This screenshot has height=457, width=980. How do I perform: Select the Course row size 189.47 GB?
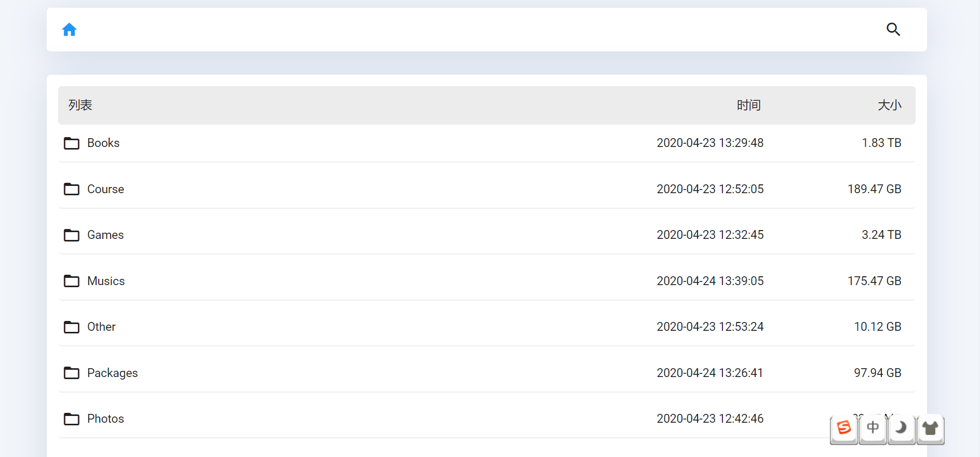click(874, 189)
